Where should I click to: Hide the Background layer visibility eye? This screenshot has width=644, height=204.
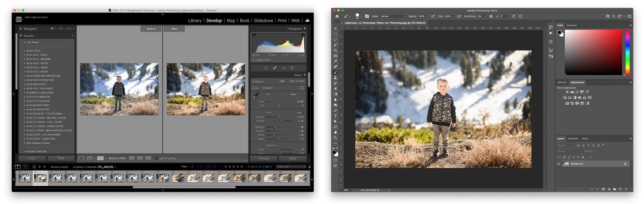click(558, 164)
